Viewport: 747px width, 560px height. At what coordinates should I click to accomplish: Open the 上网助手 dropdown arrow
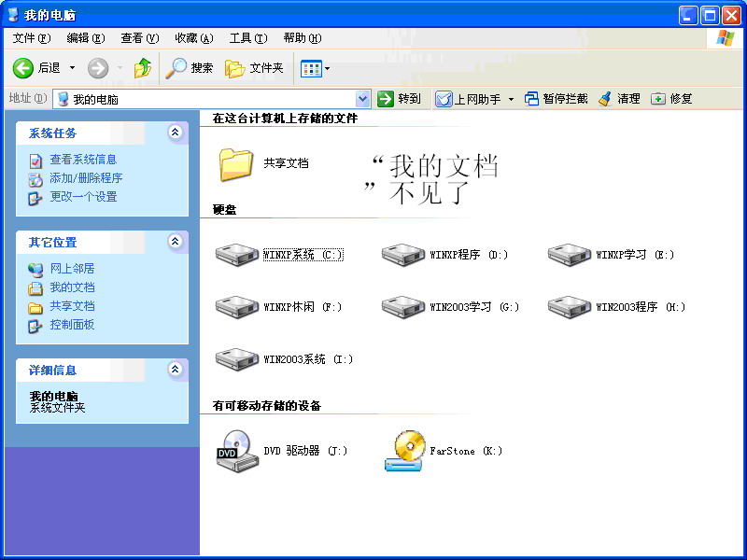(x=511, y=99)
